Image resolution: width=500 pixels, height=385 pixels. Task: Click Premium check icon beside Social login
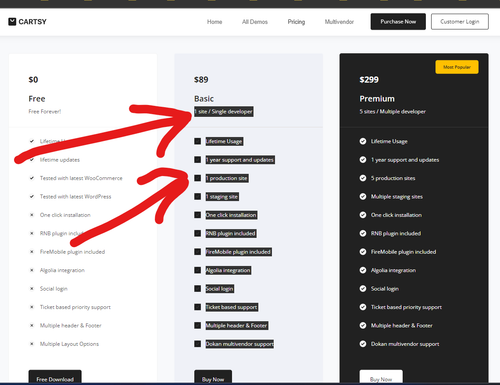363,289
